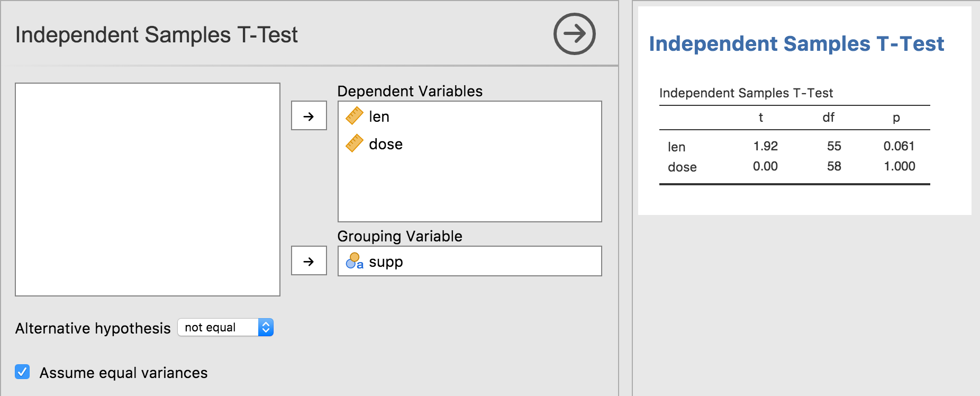Click arrow button beside Grouping Variable box
The width and height of the screenshot is (980, 396).
tap(308, 261)
